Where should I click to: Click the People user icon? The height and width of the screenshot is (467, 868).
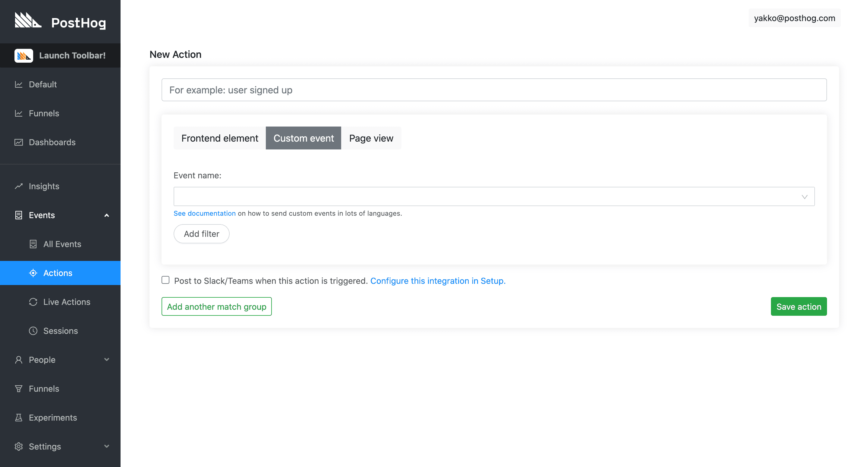[18, 360]
